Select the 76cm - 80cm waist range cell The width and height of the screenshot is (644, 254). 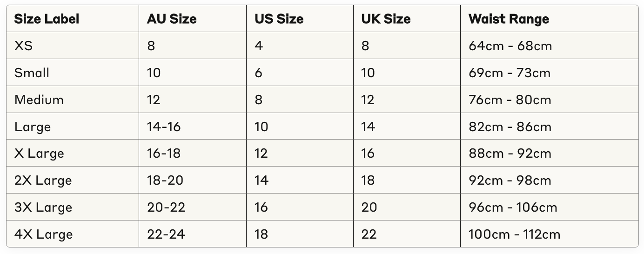(x=510, y=100)
